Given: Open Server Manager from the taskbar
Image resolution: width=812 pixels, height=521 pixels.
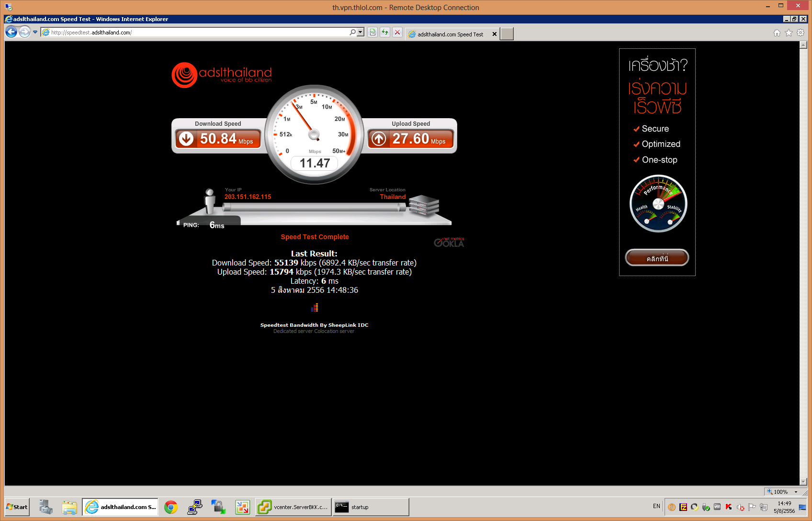Looking at the screenshot, I should tap(46, 507).
